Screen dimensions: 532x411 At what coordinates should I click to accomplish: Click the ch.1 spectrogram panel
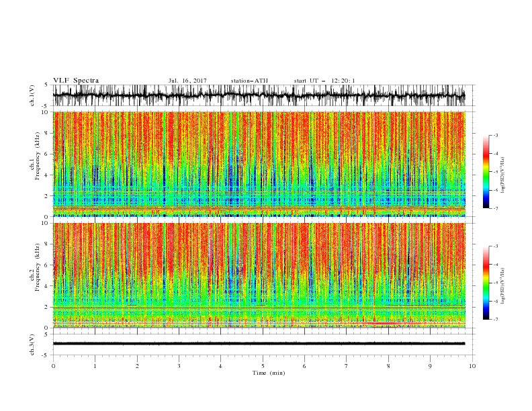coord(259,164)
